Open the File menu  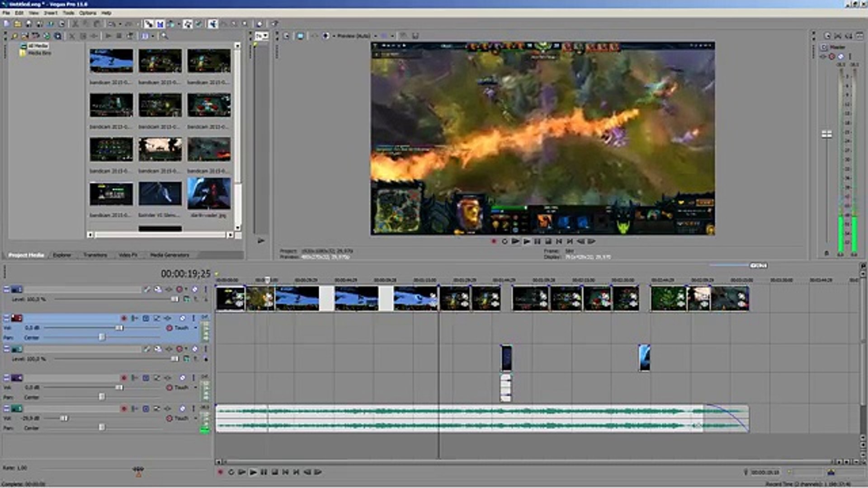click(6, 13)
